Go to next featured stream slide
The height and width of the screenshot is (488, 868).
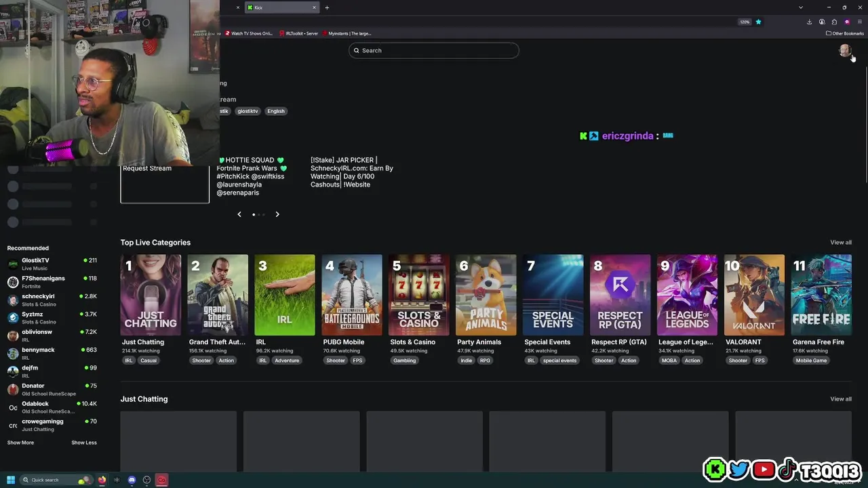coord(277,214)
